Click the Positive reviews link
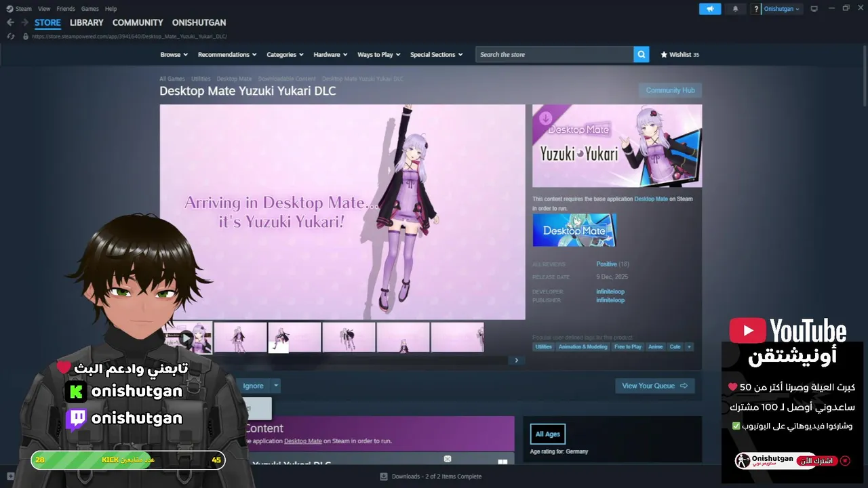The height and width of the screenshot is (488, 868). coord(606,264)
